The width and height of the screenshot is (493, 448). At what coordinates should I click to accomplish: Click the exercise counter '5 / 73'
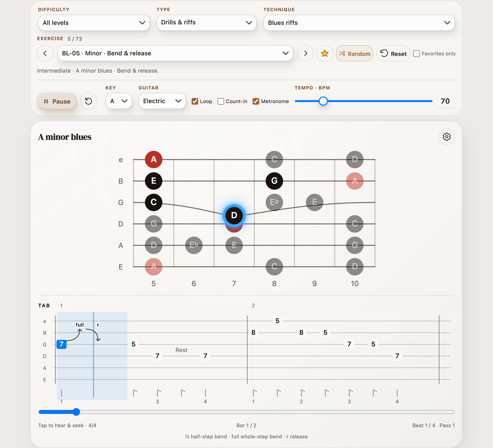[75, 39]
